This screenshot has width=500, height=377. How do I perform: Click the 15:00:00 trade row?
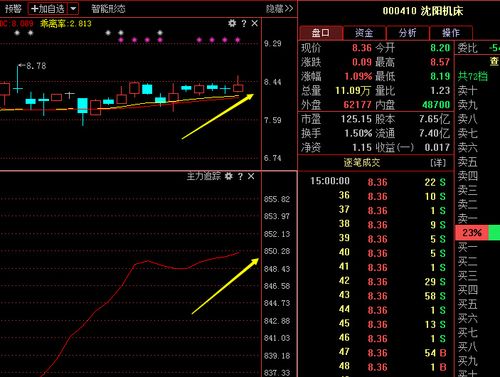376,182
